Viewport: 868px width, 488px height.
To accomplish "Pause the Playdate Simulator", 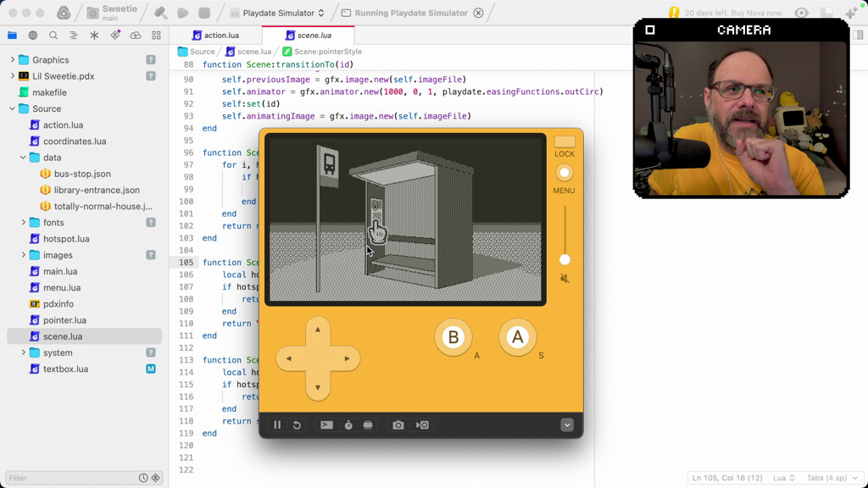I will (277, 425).
